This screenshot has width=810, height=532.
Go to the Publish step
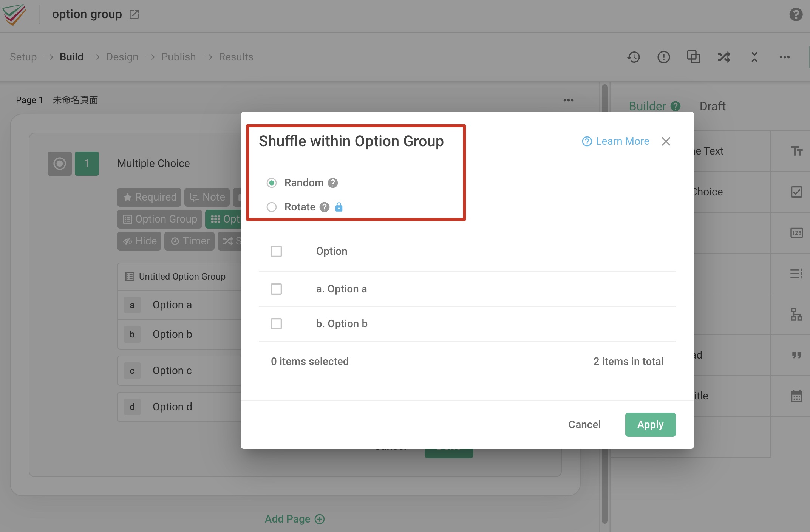[178, 57]
